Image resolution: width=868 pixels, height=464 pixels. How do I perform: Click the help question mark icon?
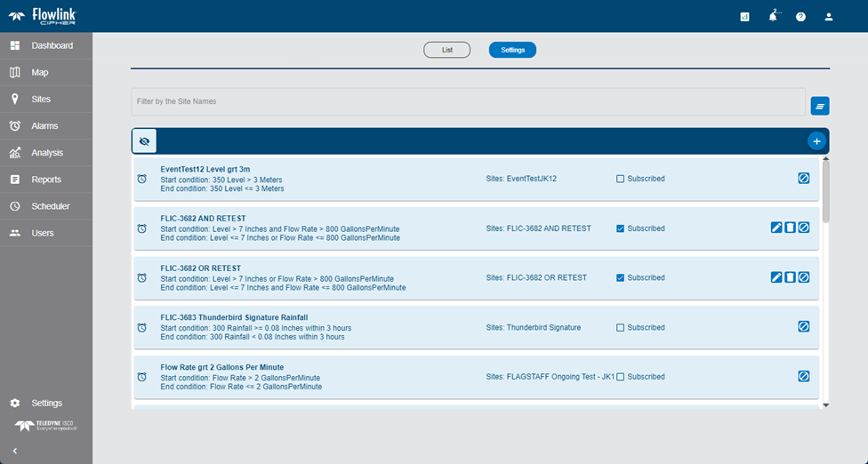pos(800,17)
